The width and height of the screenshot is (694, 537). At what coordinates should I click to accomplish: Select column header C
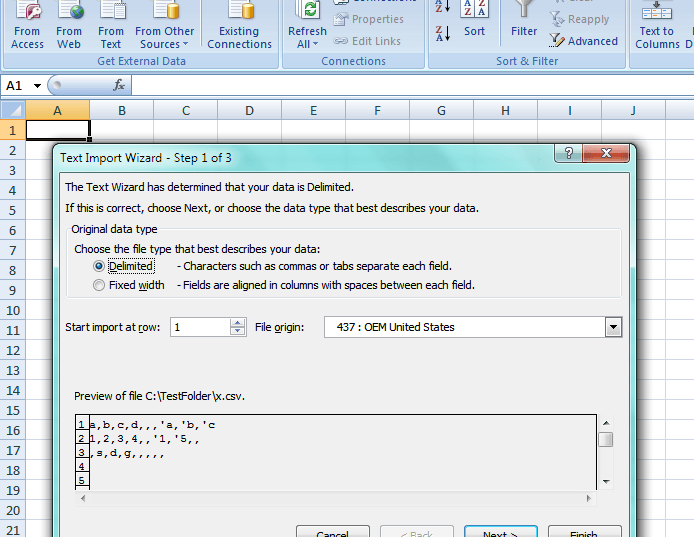click(x=186, y=110)
